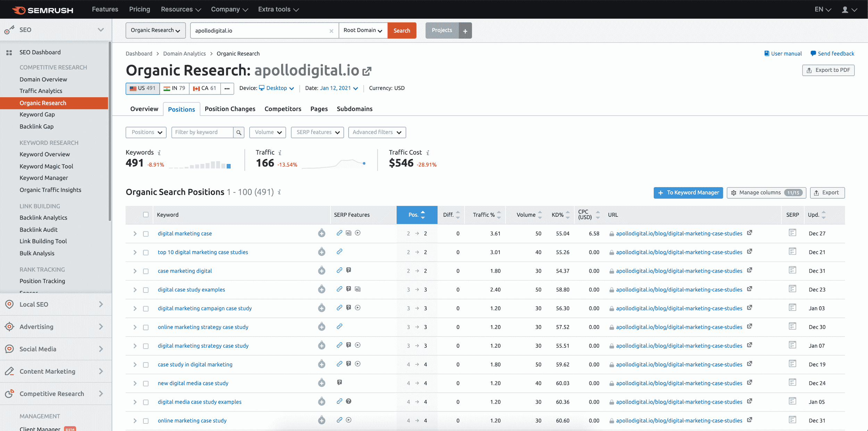Switch to the Subdomains tab
868x431 pixels.
[354, 109]
